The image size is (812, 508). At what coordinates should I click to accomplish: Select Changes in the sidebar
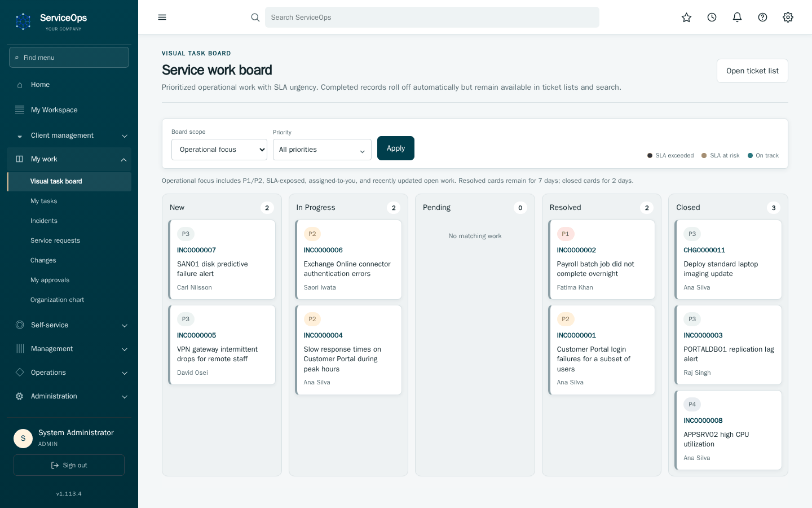click(x=69, y=260)
